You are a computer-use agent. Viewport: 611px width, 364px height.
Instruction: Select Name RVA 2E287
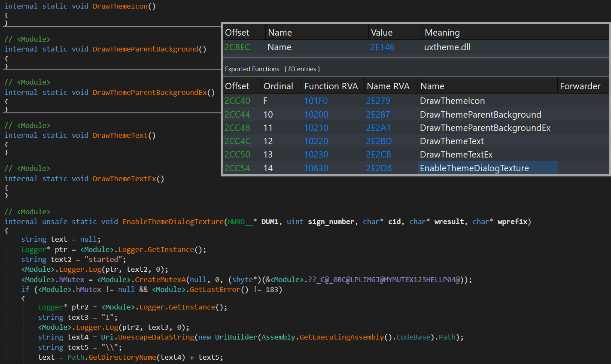(x=378, y=115)
